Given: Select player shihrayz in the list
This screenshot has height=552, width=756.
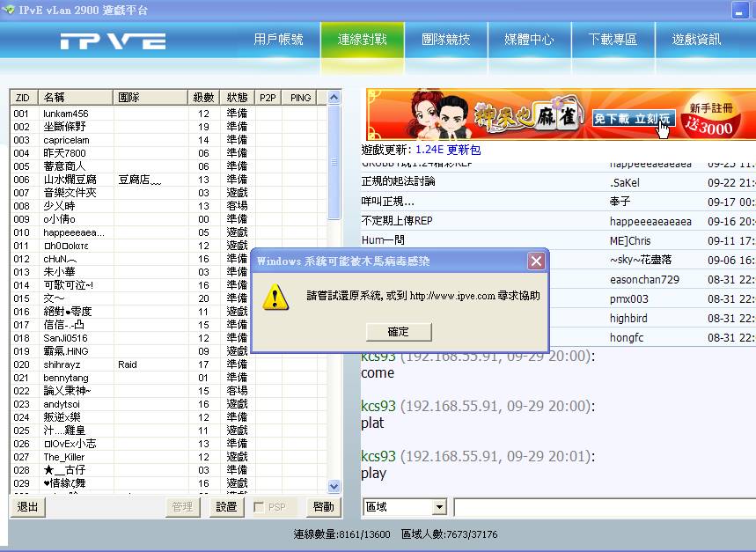Looking at the screenshot, I should 62,364.
